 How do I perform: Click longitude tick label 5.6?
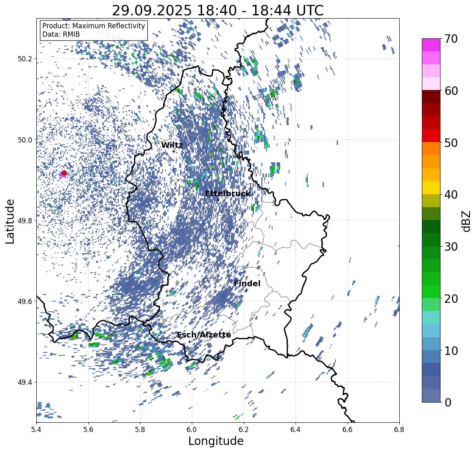coord(88,429)
